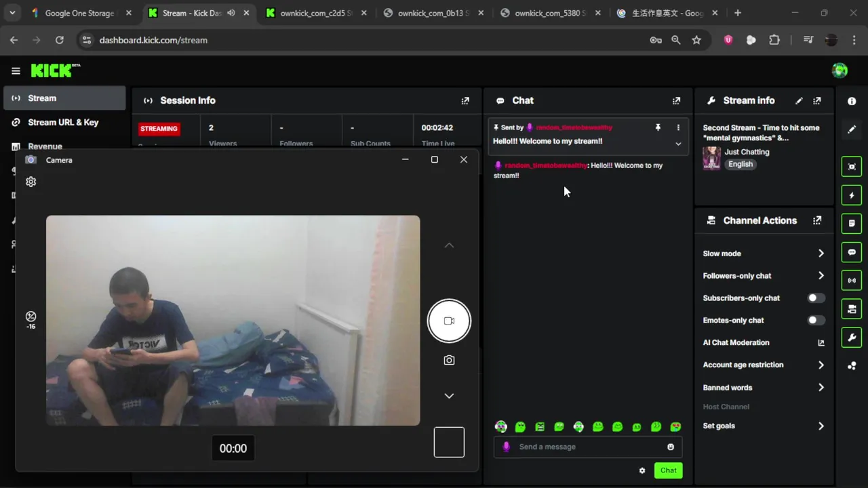Click the pencil icon in right sidebar

[x=852, y=129]
